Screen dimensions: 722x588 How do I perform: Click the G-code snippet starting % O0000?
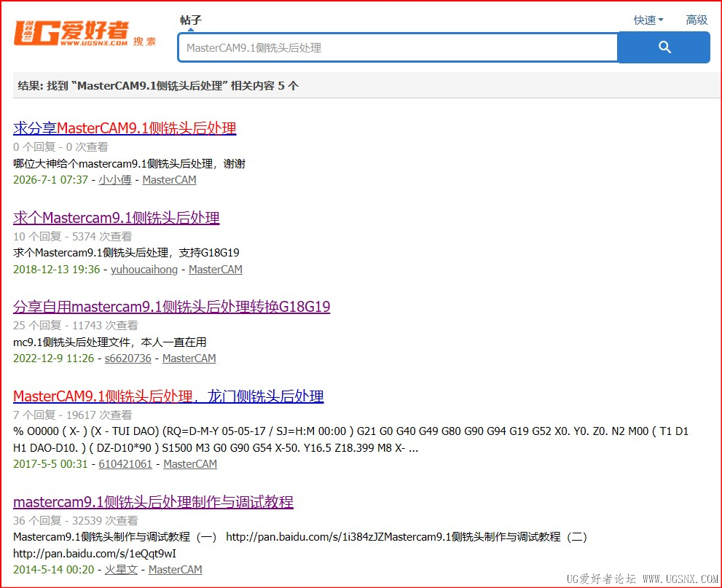point(351,439)
